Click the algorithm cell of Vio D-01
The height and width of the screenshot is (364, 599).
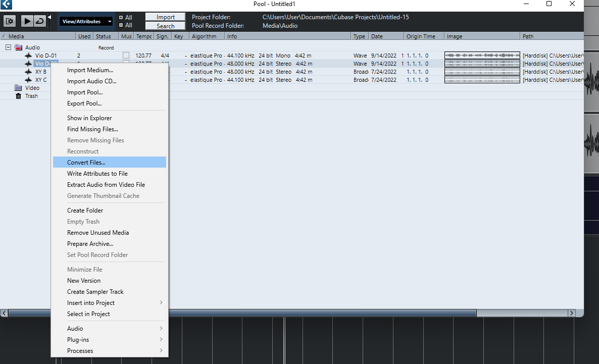206,56
